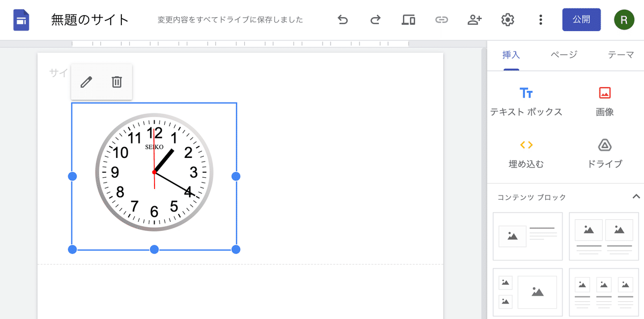Insert from ドライブ
This screenshot has width=644, height=319.
pyautogui.click(x=605, y=154)
